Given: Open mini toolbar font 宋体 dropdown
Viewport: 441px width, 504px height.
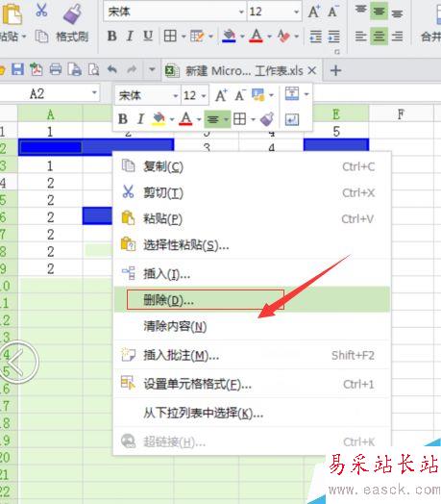Looking at the screenshot, I should coord(176,95).
